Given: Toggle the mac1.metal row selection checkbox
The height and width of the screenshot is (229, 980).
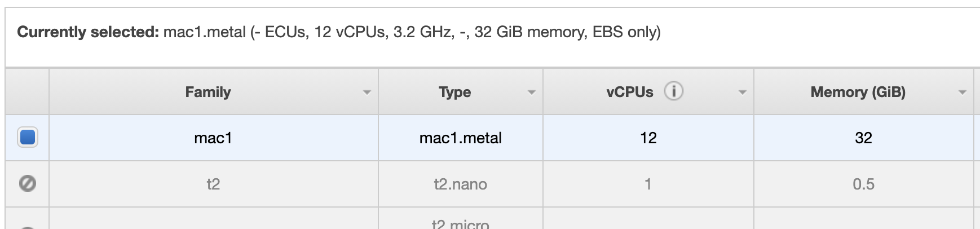Looking at the screenshot, I should click(28, 138).
